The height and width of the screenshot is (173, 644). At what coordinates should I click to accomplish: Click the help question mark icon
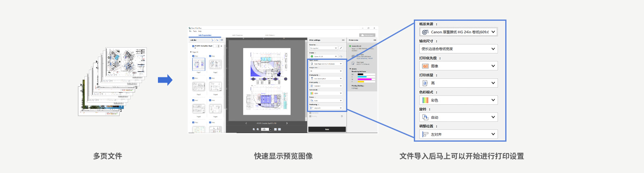click(342, 116)
